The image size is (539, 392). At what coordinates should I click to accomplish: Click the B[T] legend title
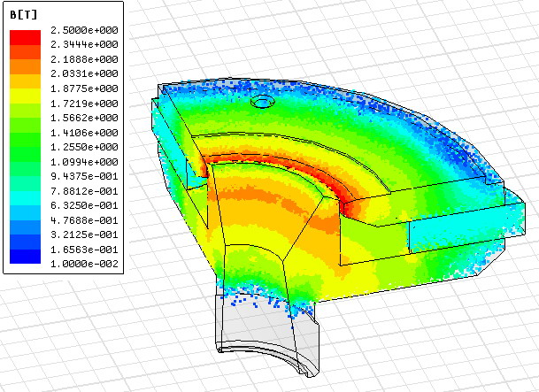23,15
